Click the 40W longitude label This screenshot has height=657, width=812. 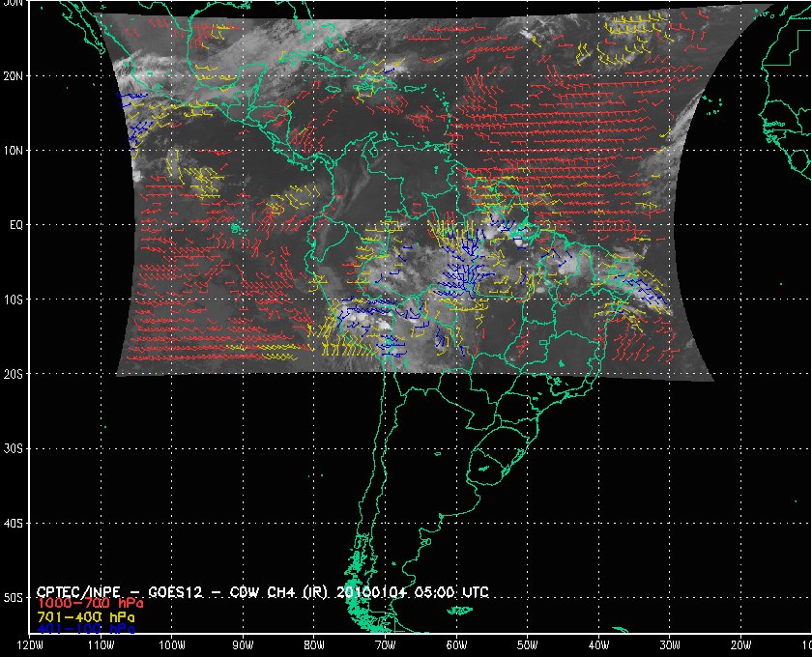tap(598, 646)
